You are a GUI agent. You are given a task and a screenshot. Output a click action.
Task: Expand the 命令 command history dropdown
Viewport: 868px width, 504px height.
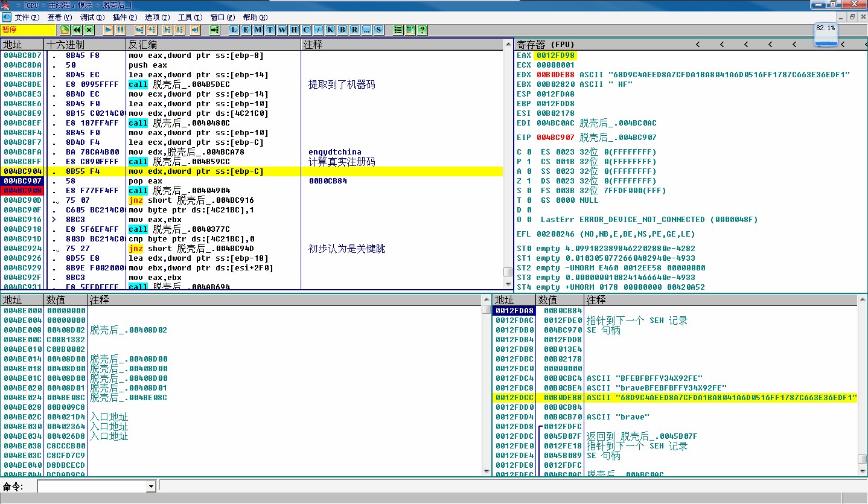pos(152,486)
